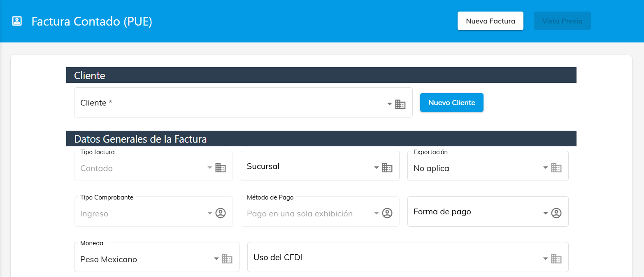Click the person icon next to Método de Pago
644x277 pixels.
point(387,213)
